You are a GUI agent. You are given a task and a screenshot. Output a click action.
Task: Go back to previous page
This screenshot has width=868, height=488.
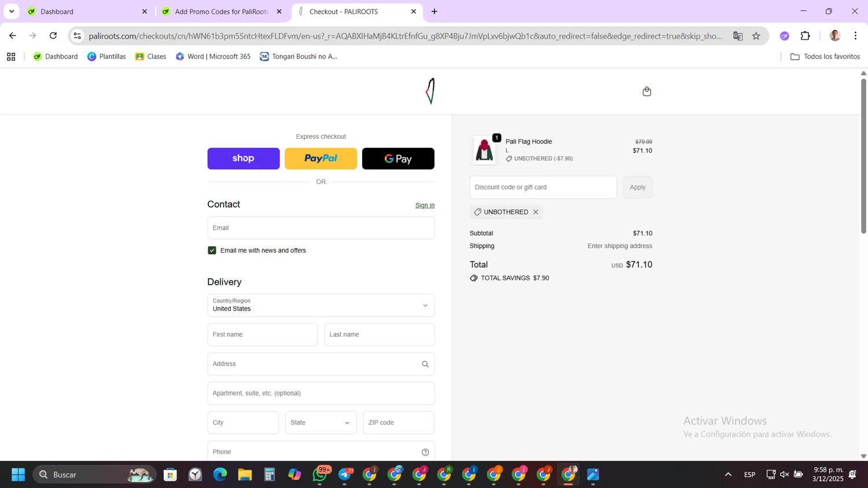coord(12,36)
